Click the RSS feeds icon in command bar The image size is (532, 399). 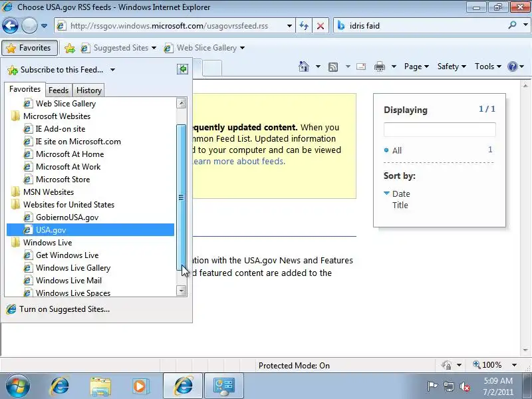333,67
